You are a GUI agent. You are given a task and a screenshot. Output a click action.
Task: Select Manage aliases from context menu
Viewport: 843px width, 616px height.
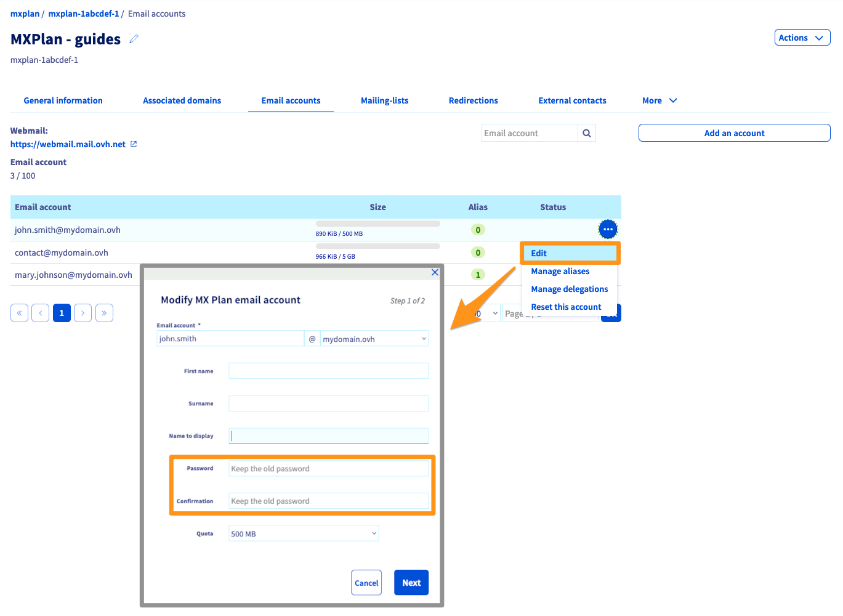(560, 271)
